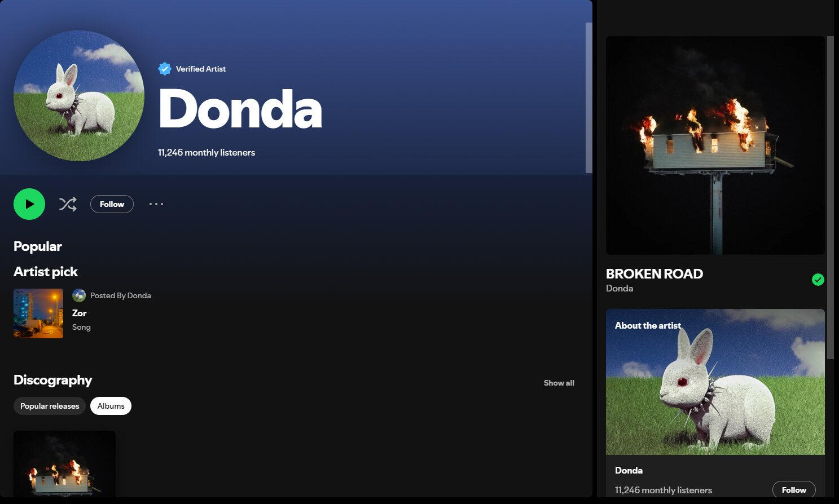Follow Donda using the header button
Image resolution: width=839 pixels, height=504 pixels.
112,204
